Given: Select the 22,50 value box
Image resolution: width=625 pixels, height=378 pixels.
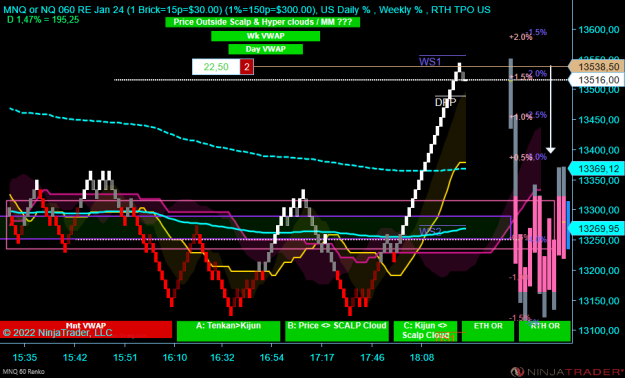Looking at the screenshot, I should [x=216, y=67].
